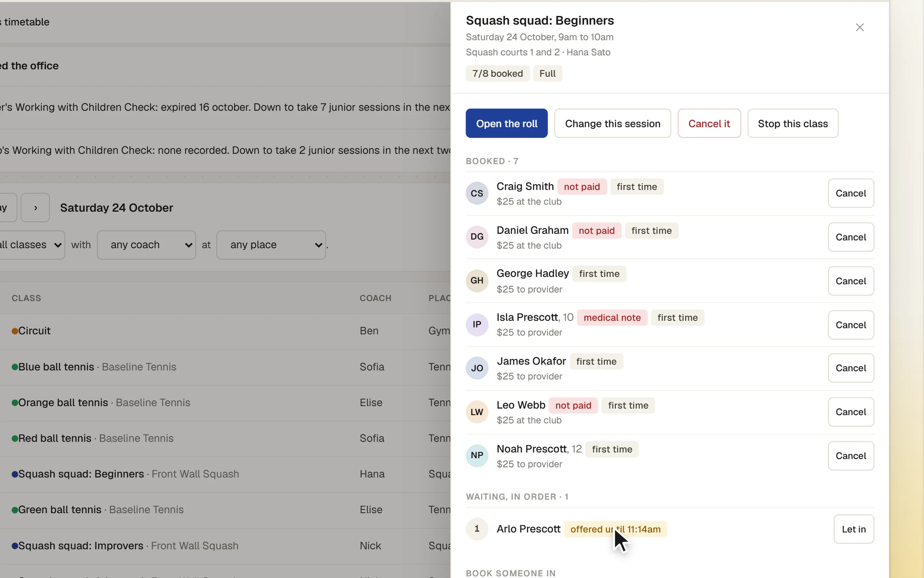Cancel Noah Prescott's booking
Viewport: 924px width, 578px height.
click(x=851, y=456)
